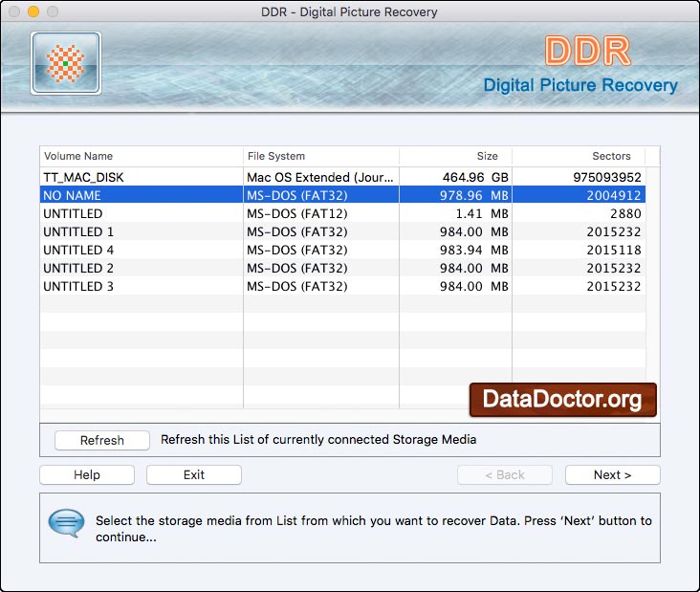Click the Size column header
This screenshot has width=700, height=592.
tap(456, 156)
